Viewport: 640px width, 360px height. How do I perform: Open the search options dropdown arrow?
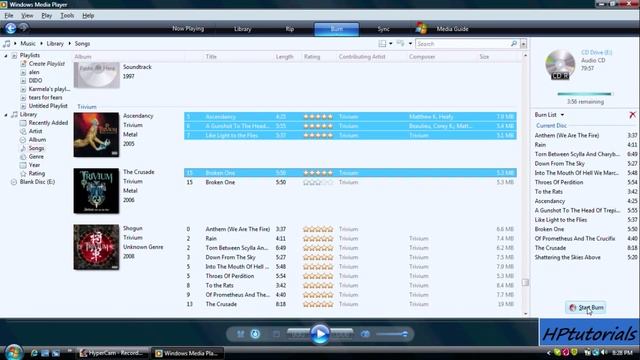523,44
